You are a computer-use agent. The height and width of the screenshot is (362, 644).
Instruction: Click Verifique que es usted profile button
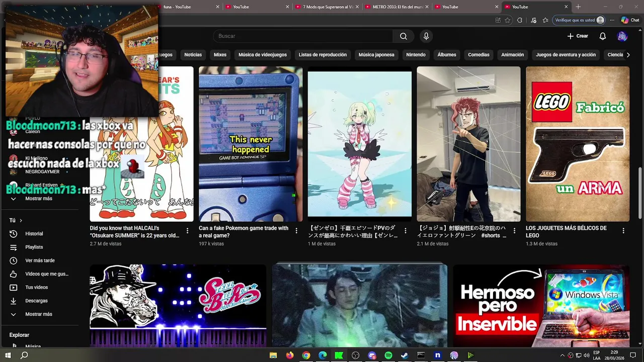579,20
